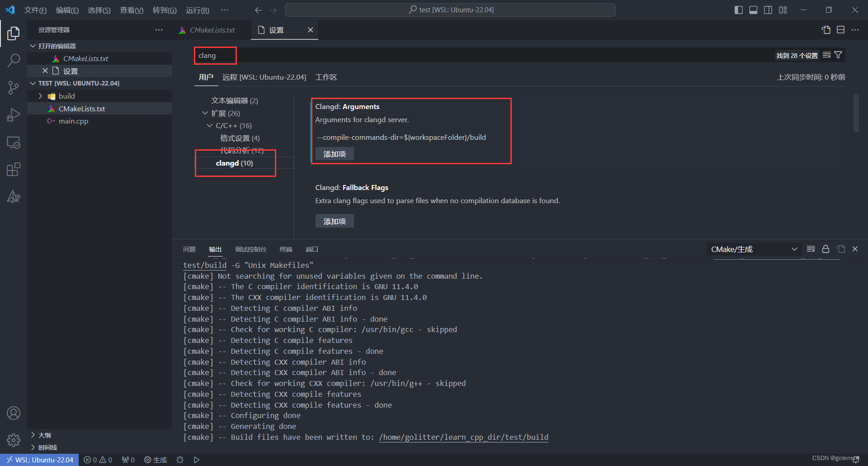The width and height of the screenshot is (868, 466).
Task: Collapse the 扩展 (26) settings group
Action: point(205,113)
